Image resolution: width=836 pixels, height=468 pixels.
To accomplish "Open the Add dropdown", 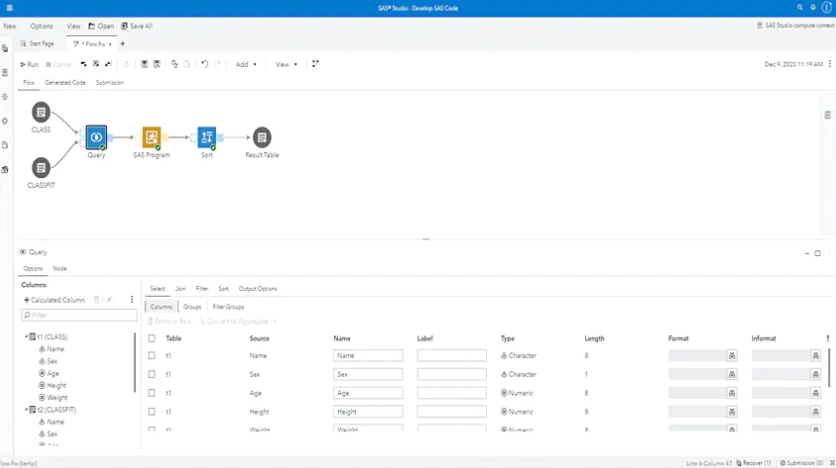I will (x=246, y=64).
